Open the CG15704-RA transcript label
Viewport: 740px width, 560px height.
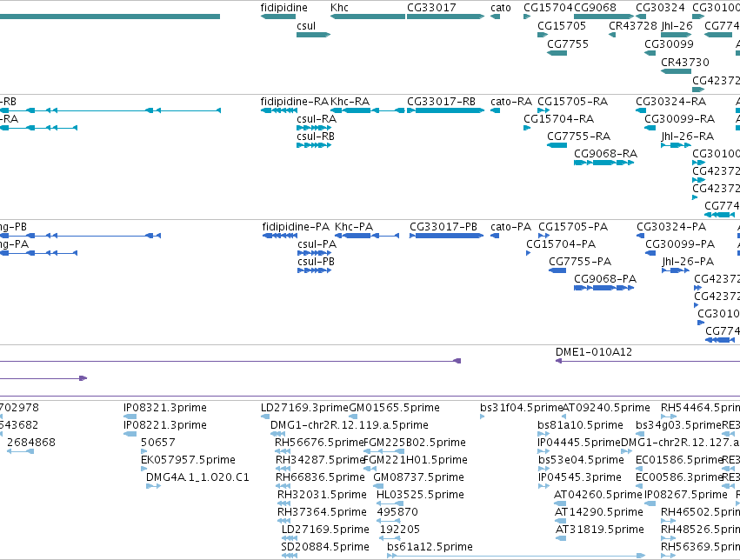click(559, 119)
